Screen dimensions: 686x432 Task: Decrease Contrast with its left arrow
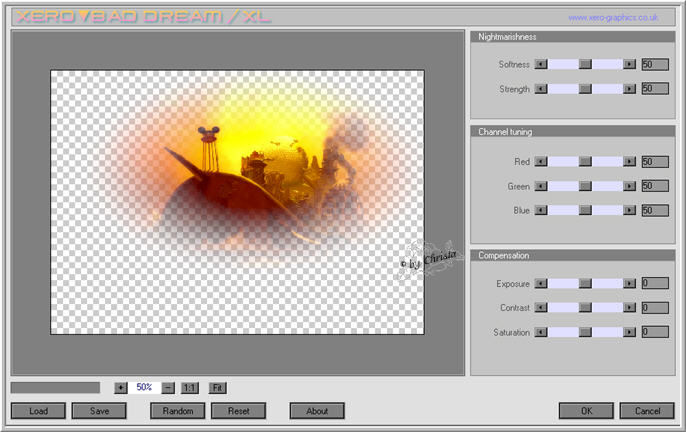pyautogui.click(x=541, y=308)
